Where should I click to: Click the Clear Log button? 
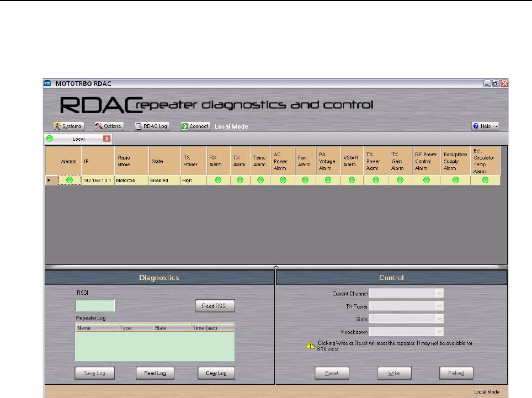[216, 373]
